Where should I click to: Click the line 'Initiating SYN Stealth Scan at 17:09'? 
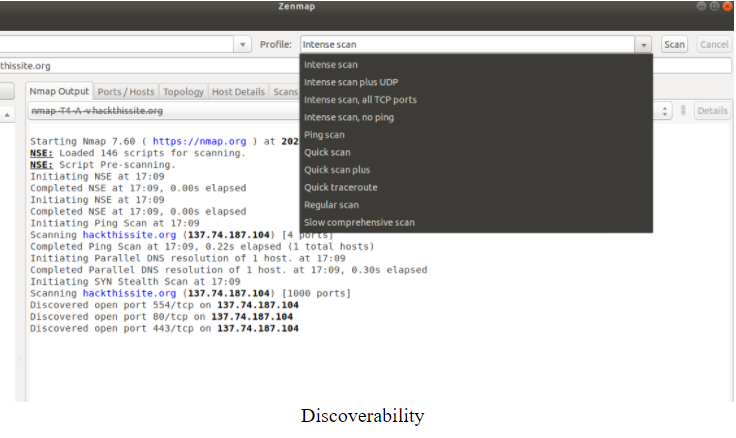tap(135, 282)
